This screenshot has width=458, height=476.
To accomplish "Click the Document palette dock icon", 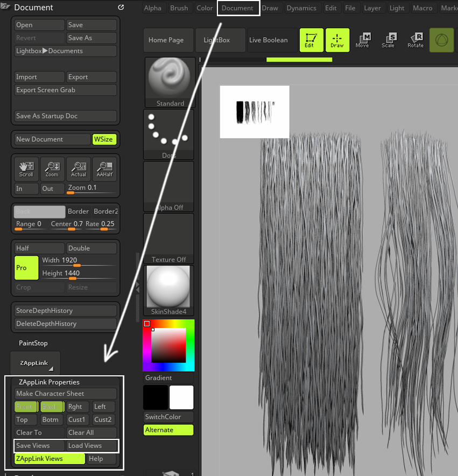I will pos(121,8).
